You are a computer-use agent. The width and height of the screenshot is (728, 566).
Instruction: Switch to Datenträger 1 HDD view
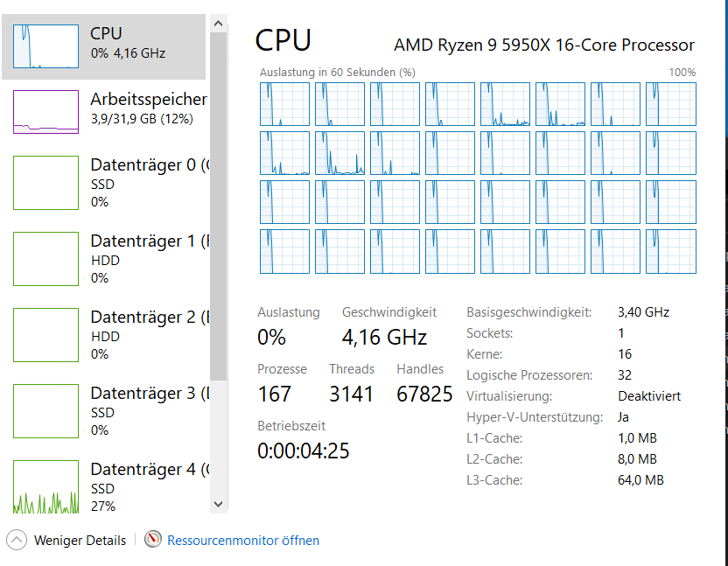point(103,259)
